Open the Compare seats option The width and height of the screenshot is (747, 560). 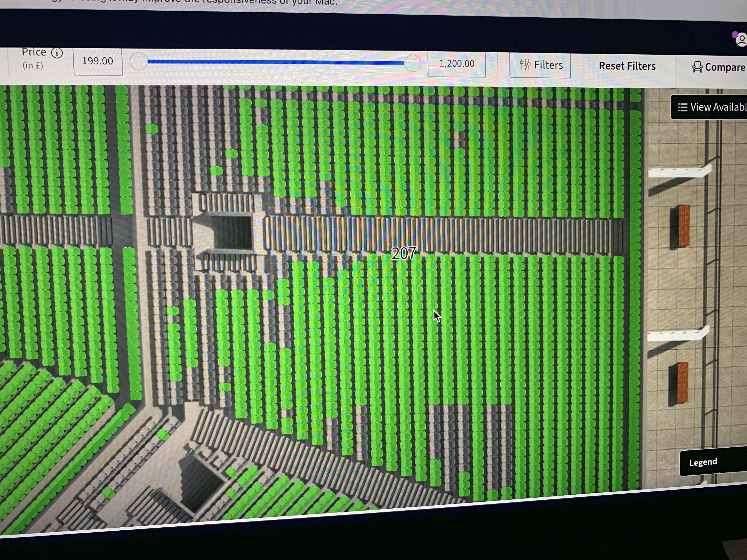[724, 67]
